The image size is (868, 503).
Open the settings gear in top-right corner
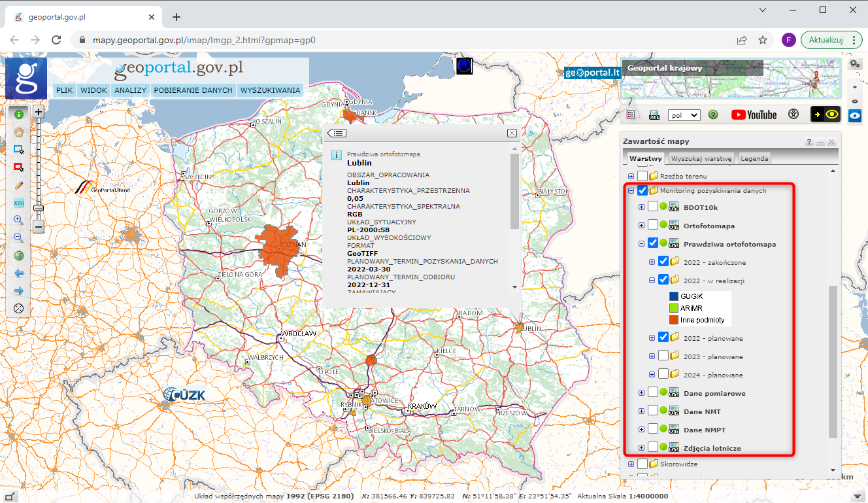click(x=854, y=63)
